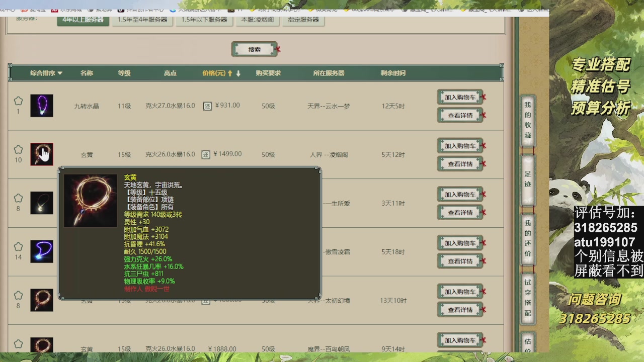Image resolution: width=644 pixels, height=362 pixels.
Task: Click the 人界 --凌烟阁 server name
Action: click(329, 155)
